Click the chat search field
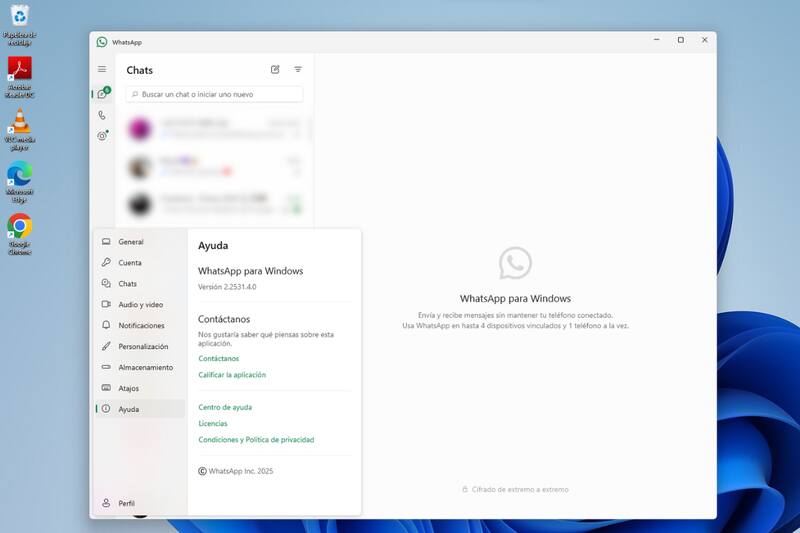 [x=215, y=94]
